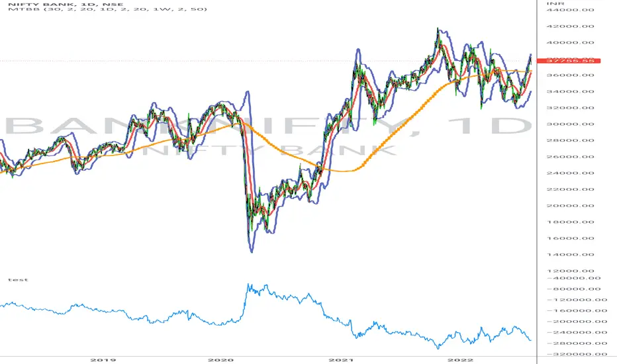Click the 28000.00 price axis label
This screenshot has width=617, height=364.
[x=571, y=140]
